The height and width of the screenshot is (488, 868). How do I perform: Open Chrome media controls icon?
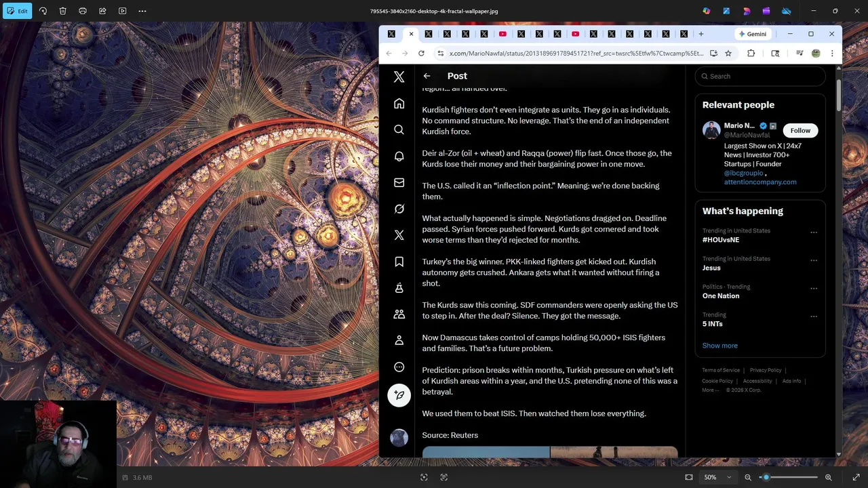800,53
